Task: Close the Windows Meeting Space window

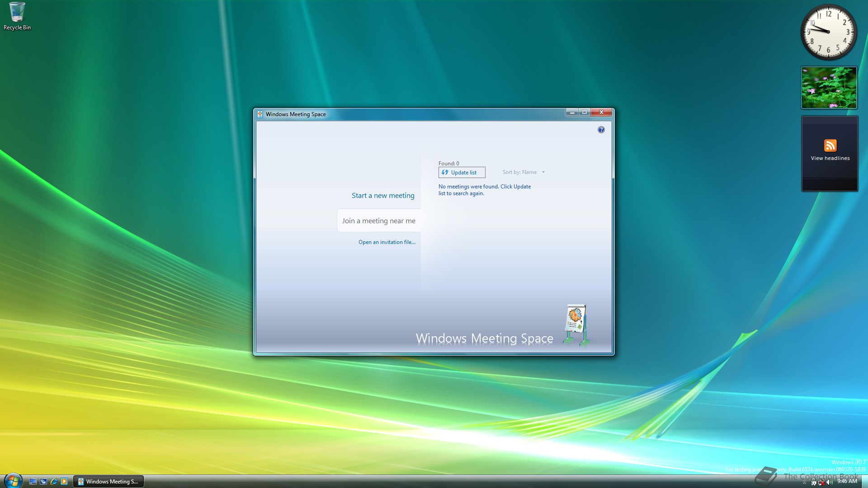Action: click(x=602, y=112)
